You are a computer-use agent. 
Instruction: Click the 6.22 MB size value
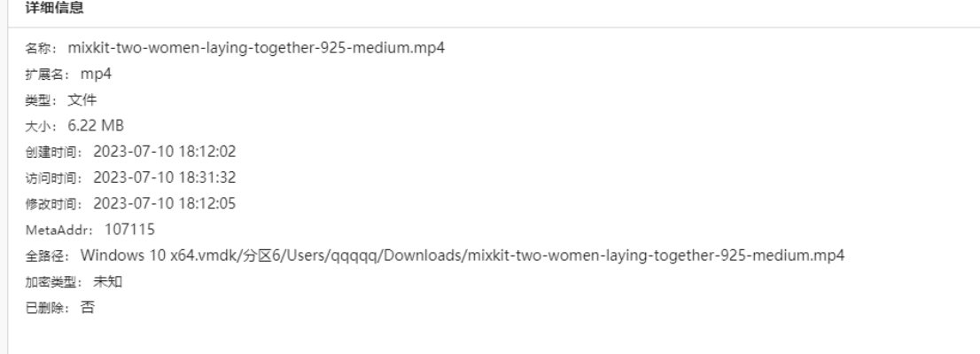96,126
